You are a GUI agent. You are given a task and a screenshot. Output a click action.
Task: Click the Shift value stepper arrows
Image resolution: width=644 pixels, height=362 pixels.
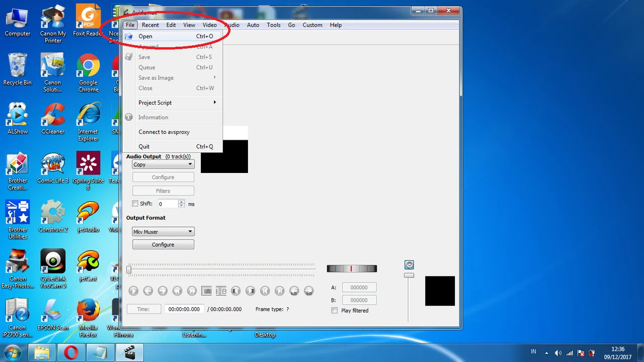pyautogui.click(x=182, y=204)
